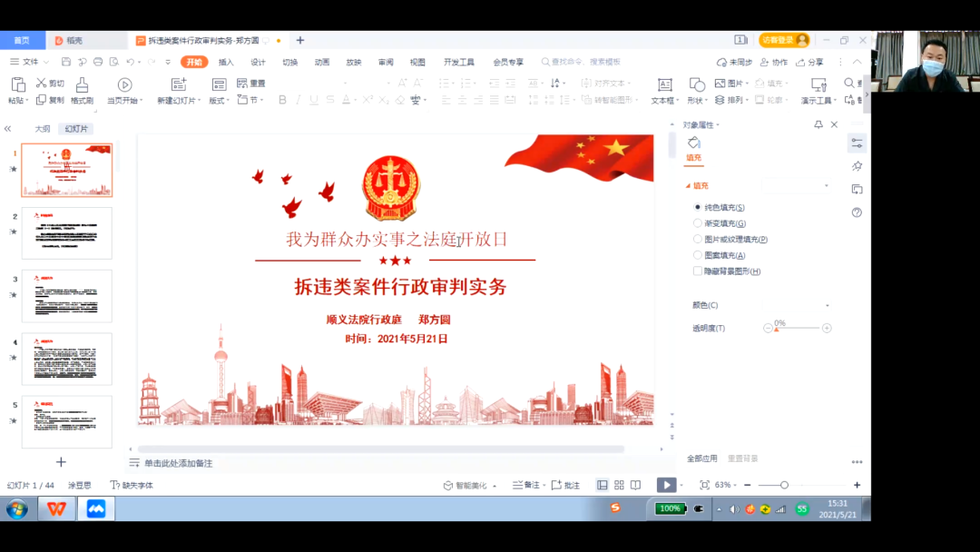Click the Comments (批注) button in status bar

point(565,485)
